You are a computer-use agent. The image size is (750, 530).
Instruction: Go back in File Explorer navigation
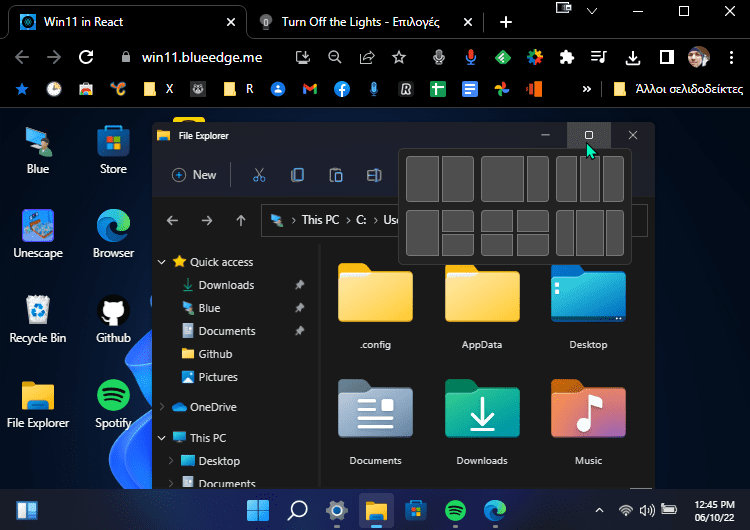pos(172,221)
